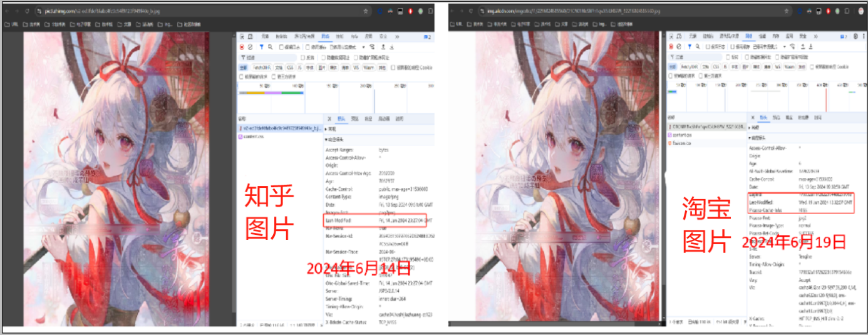Stop recording network log in the zhimg window DevTools

[x=242, y=47]
